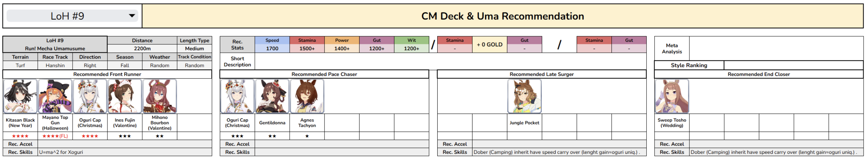Select Ines Fujin Valentine portrait

tap(125, 96)
